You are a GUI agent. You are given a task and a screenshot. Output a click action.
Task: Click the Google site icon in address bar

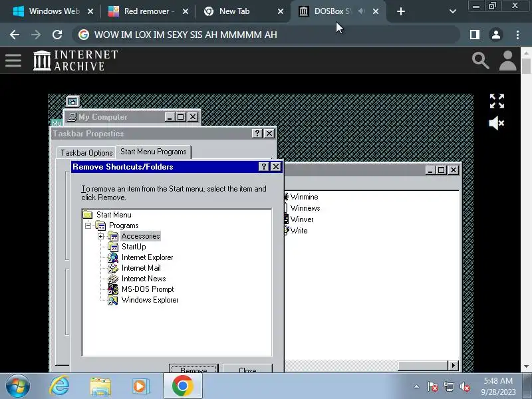pyautogui.click(x=84, y=35)
